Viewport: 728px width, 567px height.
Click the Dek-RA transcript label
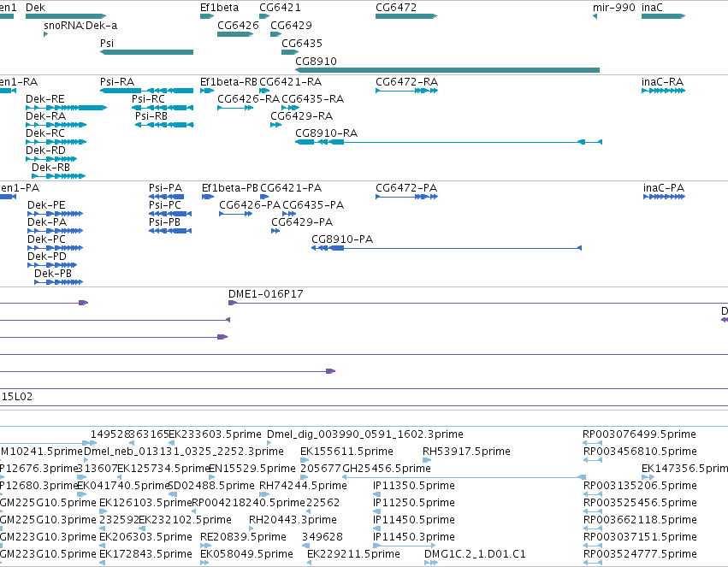[x=45, y=116]
